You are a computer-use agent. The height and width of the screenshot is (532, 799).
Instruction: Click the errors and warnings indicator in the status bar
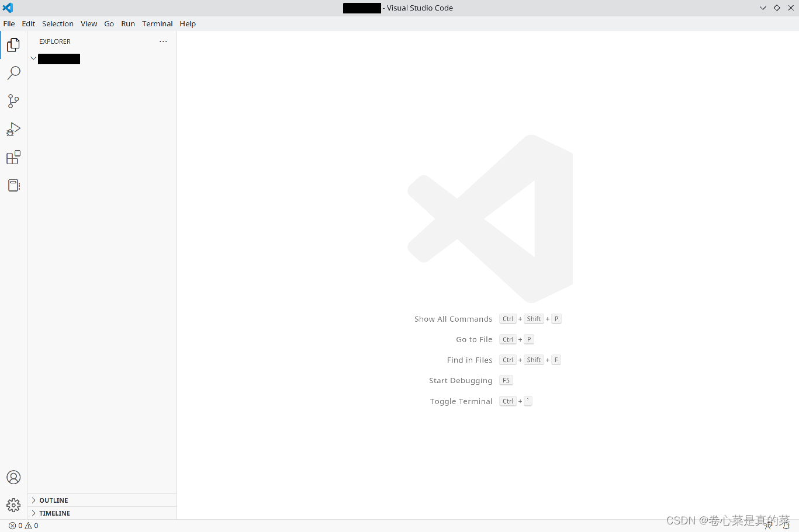pyautogui.click(x=23, y=526)
